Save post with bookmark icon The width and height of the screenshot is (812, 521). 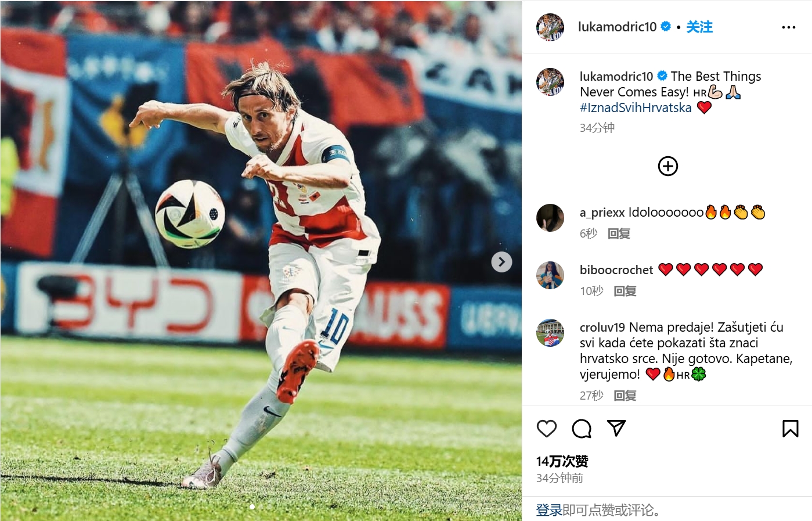(790, 429)
